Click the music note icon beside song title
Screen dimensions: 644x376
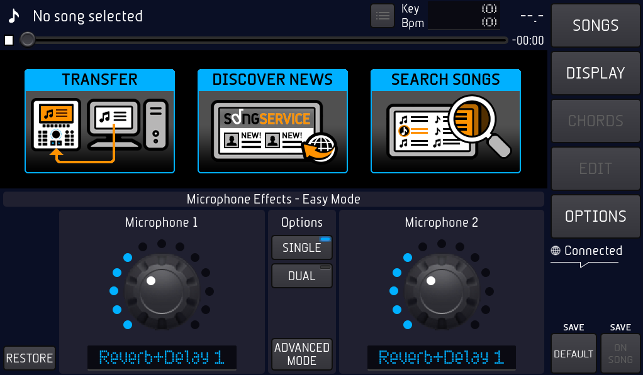14,16
